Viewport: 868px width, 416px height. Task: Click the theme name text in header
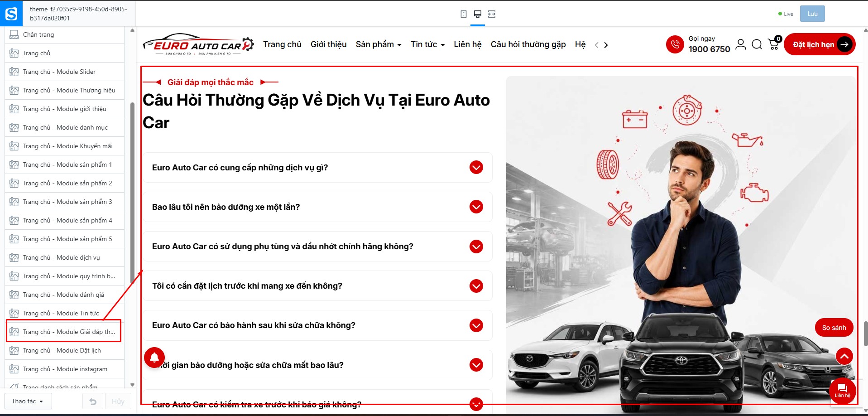coord(78,14)
